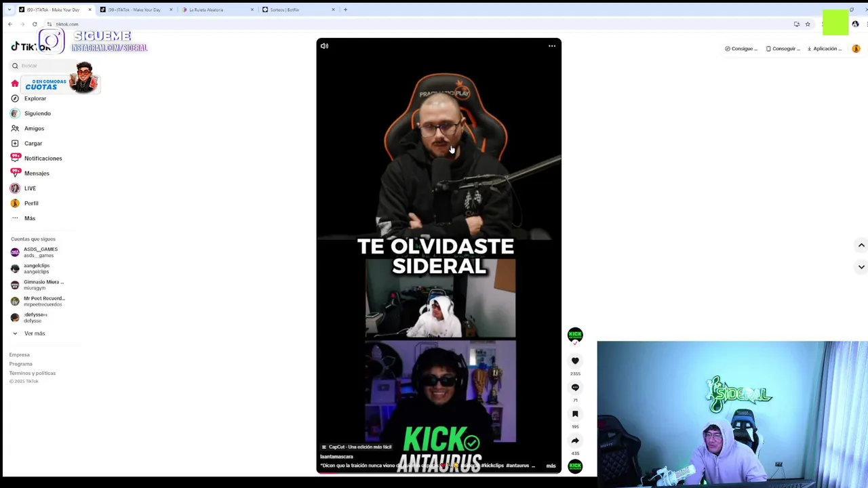Open the video comments bubble icon
Image resolution: width=868 pixels, height=488 pixels.
575,388
